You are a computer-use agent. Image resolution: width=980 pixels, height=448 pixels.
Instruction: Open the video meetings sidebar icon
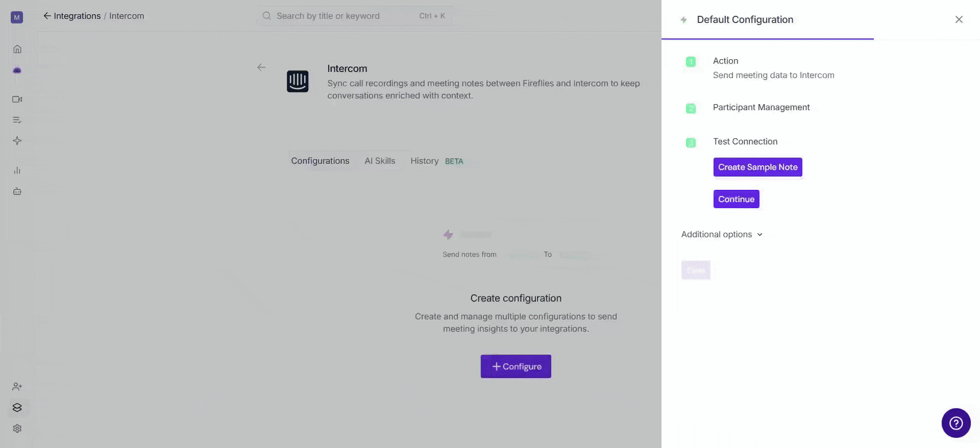click(x=17, y=99)
